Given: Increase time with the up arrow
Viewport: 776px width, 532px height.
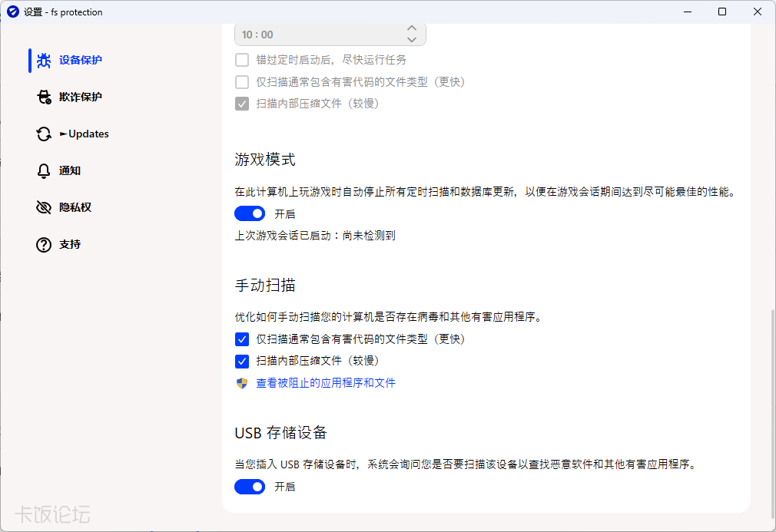Looking at the screenshot, I should click(x=412, y=28).
